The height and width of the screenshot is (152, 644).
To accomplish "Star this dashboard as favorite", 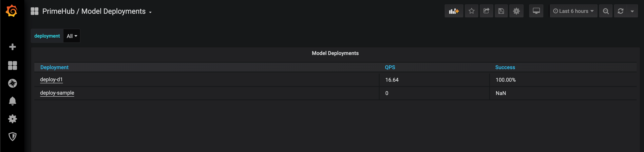I will pyautogui.click(x=472, y=11).
